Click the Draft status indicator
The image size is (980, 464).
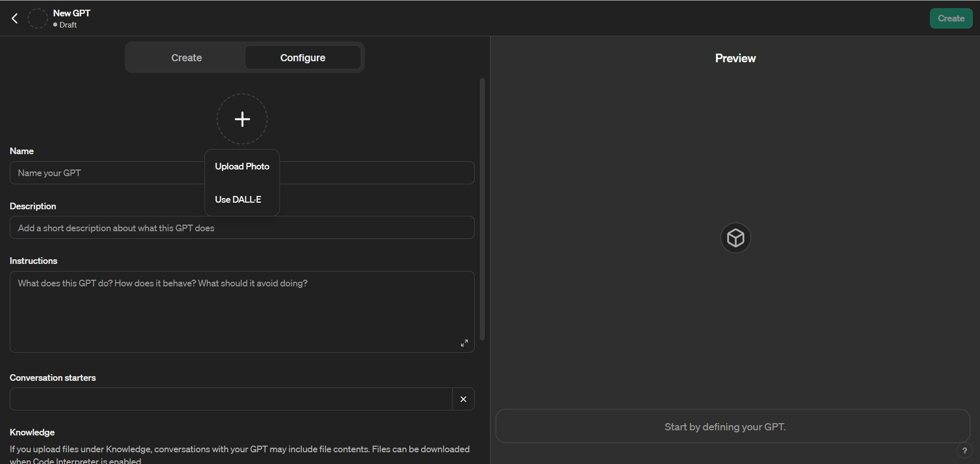64,25
